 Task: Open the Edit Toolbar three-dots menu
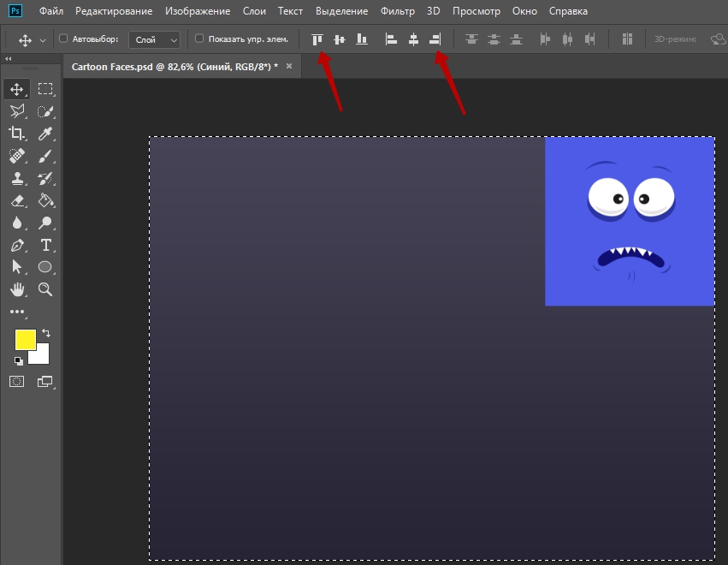coord(17,312)
